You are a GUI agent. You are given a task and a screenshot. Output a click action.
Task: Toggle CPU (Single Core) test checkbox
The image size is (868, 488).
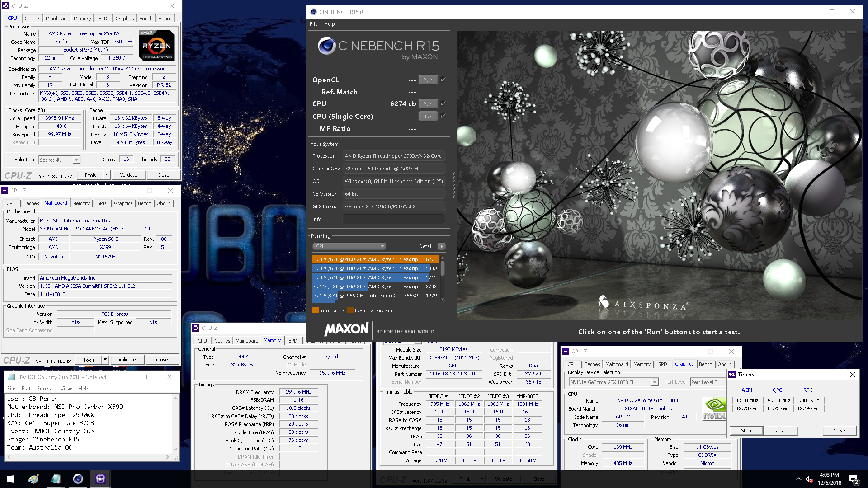(x=443, y=116)
